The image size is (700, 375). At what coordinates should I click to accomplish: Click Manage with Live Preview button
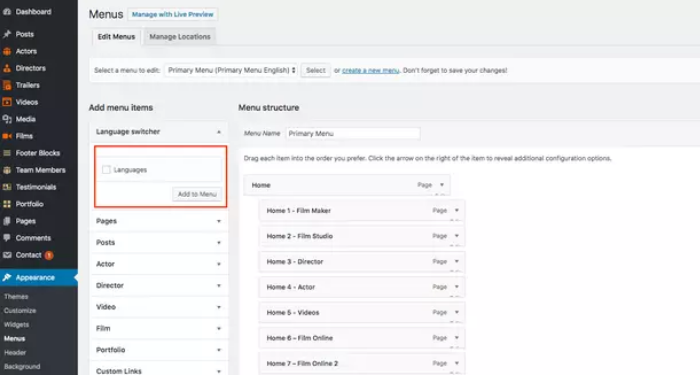tap(173, 14)
